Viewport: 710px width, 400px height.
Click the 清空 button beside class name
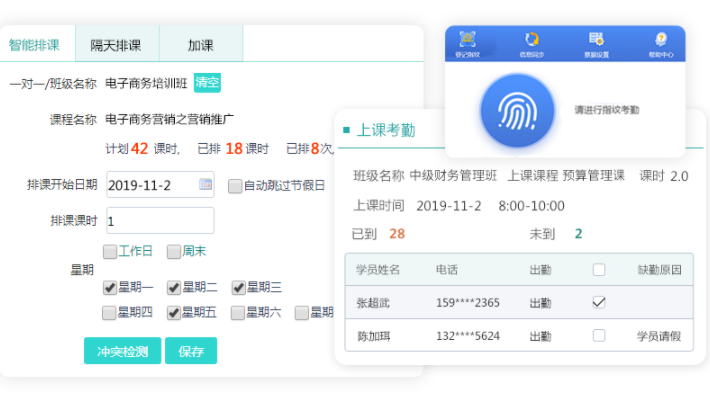(207, 83)
